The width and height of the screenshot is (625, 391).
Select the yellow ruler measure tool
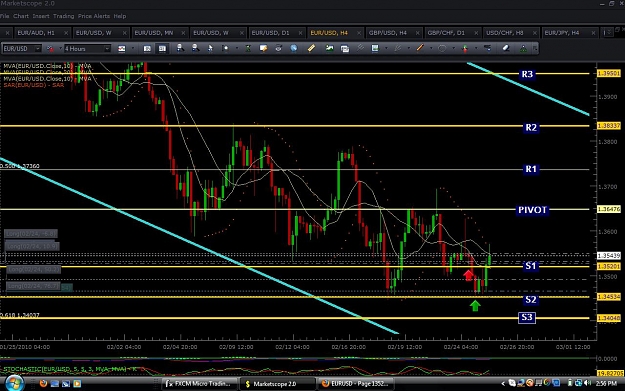(311, 49)
